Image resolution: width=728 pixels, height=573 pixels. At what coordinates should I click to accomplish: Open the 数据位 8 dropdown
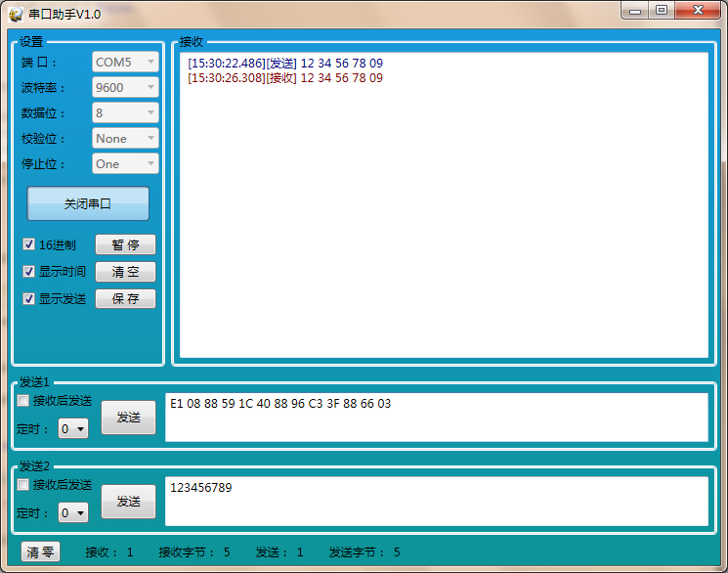pyautogui.click(x=125, y=112)
